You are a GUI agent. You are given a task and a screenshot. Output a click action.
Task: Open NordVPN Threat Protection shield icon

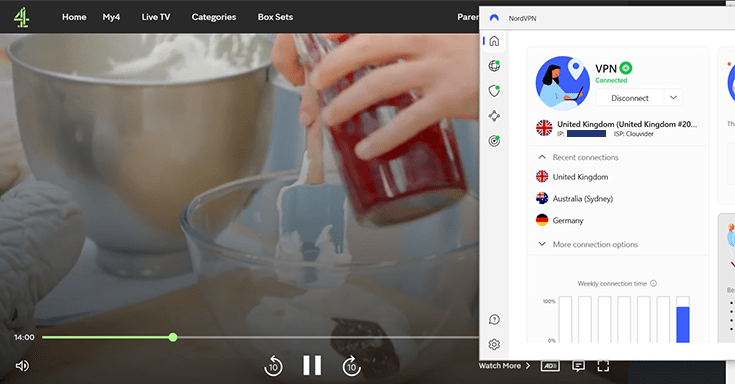click(x=494, y=90)
